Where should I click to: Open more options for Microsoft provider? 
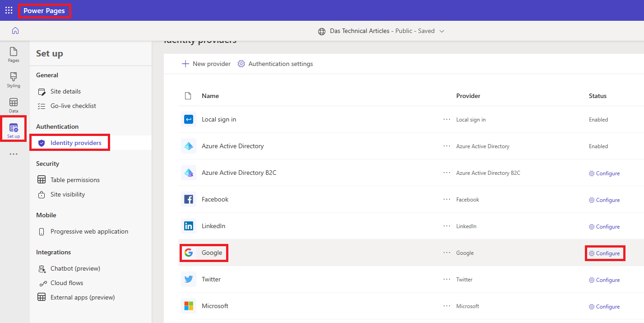pos(447,306)
